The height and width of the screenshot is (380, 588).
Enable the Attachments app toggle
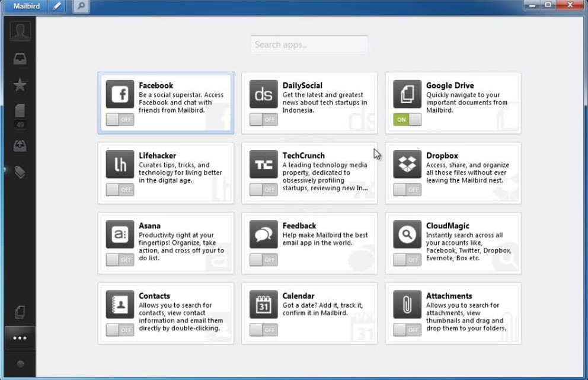tap(406, 330)
